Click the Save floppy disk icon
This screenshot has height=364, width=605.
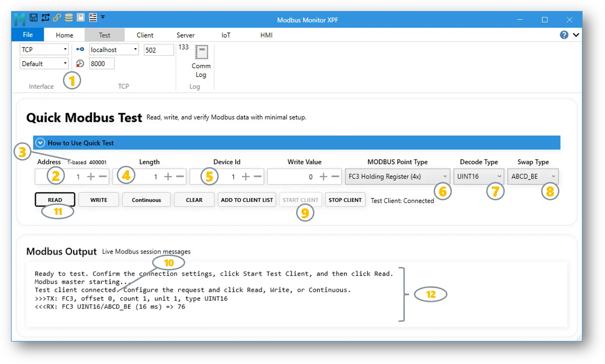point(34,18)
